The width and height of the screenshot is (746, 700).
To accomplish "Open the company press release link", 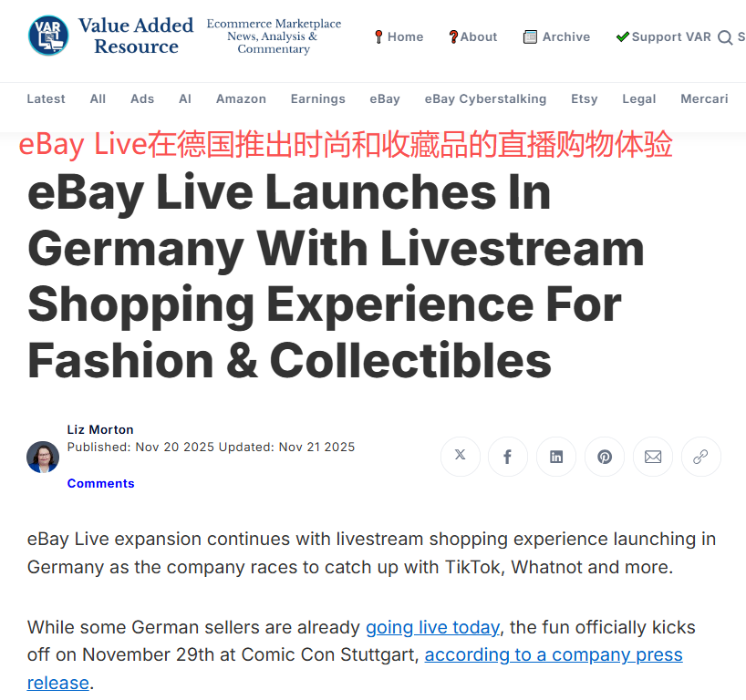I will point(554,654).
